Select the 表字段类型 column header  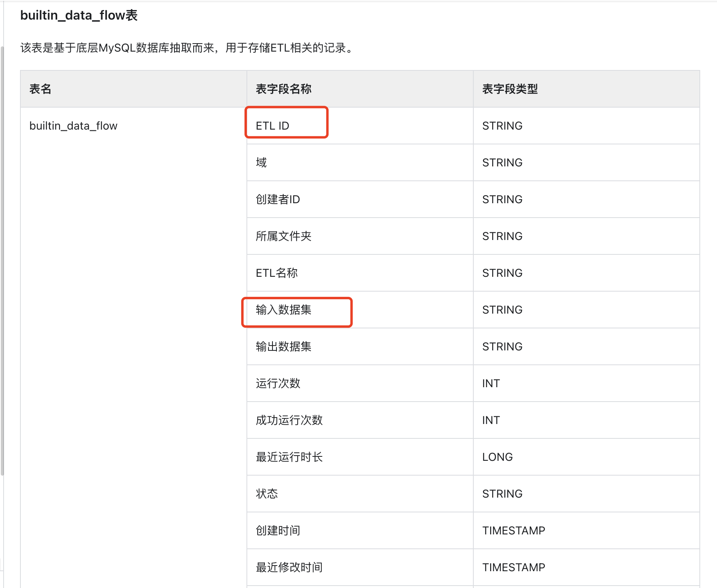tap(510, 89)
